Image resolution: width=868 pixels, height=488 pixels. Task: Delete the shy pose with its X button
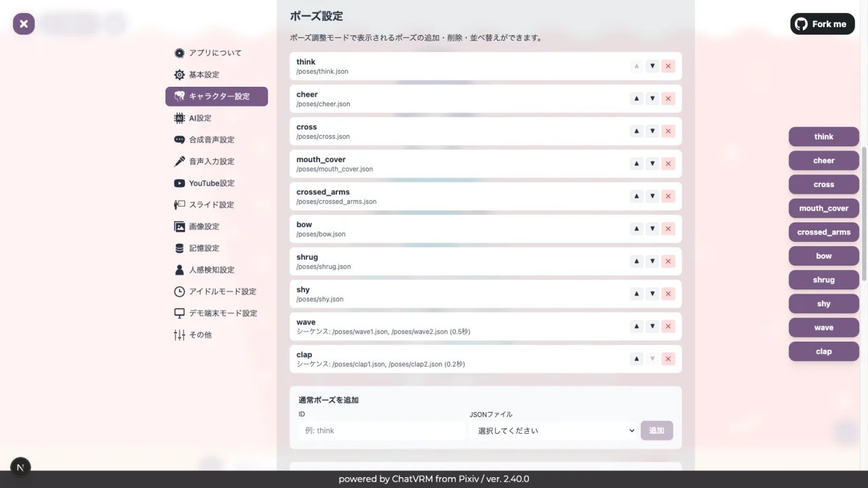(668, 293)
